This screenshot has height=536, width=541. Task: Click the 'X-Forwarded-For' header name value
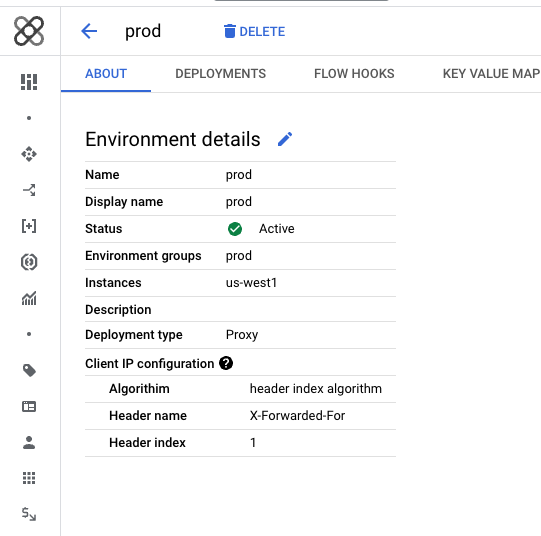[297, 416]
